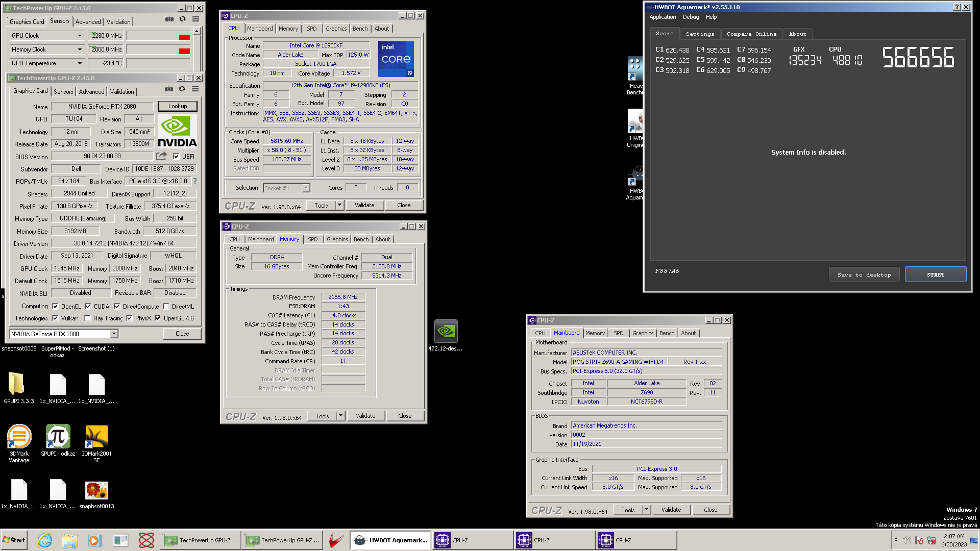The image size is (980, 551).
Task: Show hidden system tray icons arrow
Action: click(x=896, y=540)
